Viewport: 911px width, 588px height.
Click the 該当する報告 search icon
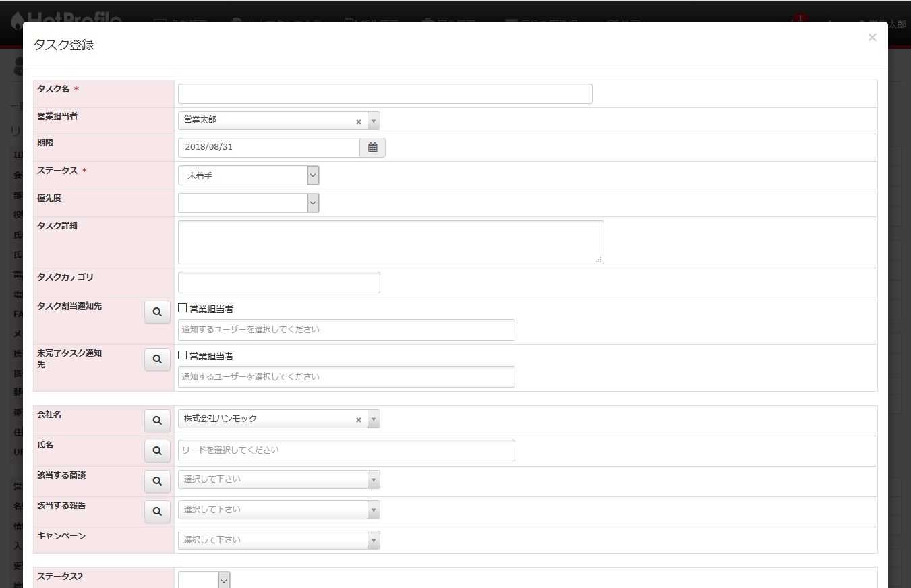point(157,512)
